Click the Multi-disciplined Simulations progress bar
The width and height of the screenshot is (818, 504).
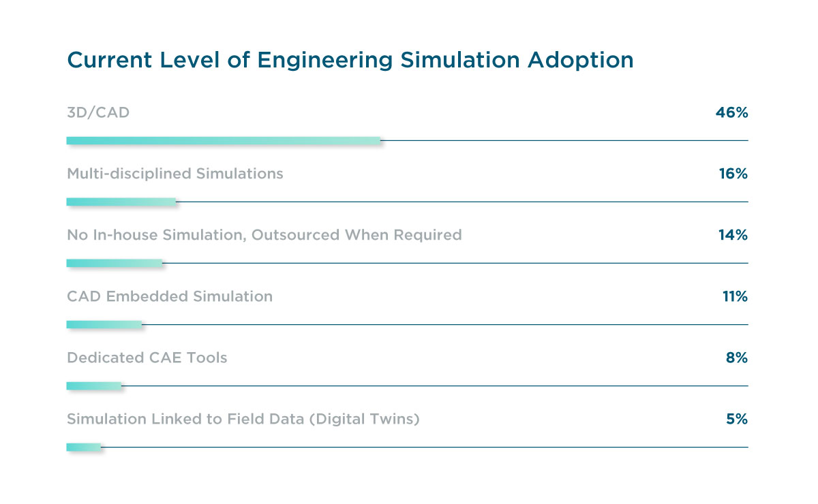click(121, 202)
